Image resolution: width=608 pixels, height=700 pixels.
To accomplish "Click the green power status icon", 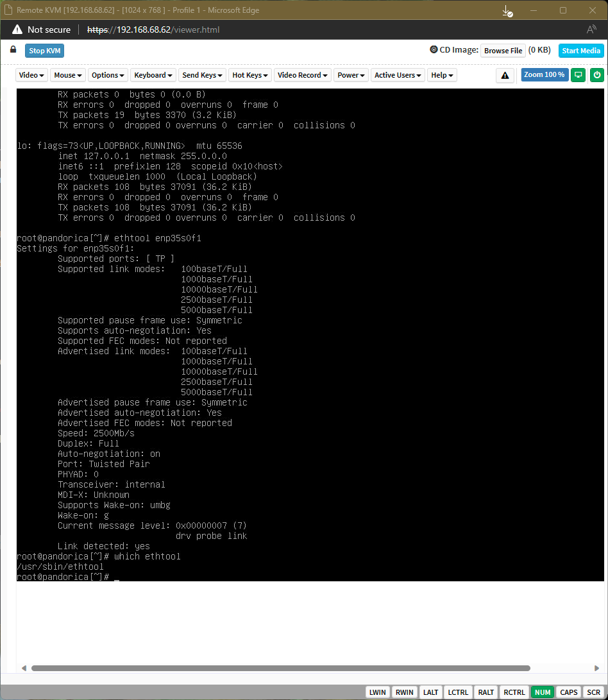I will (597, 75).
